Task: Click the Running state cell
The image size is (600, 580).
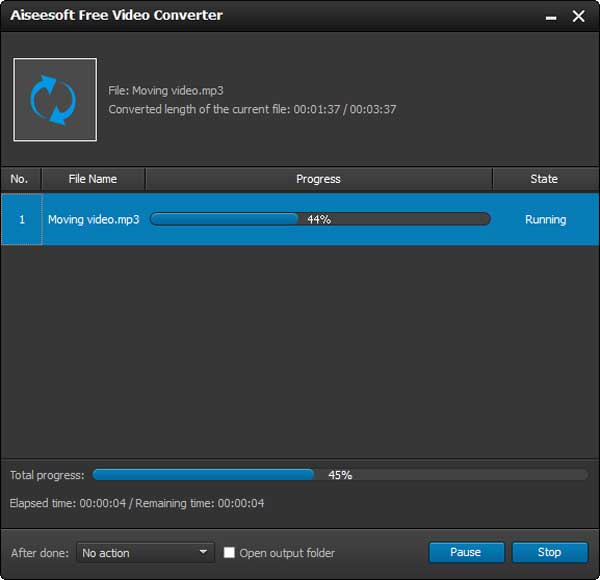Action: [545, 220]
